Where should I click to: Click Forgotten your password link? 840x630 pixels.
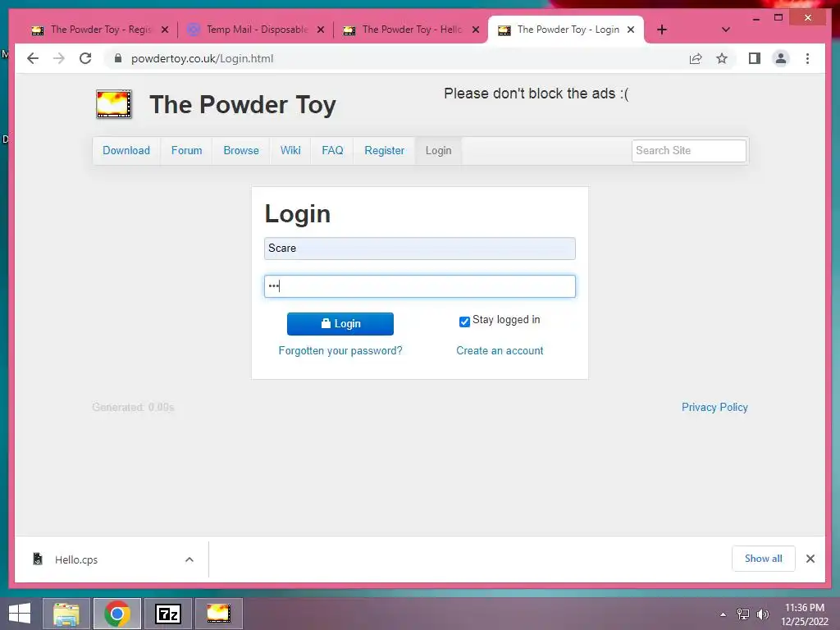coord(340,350)
